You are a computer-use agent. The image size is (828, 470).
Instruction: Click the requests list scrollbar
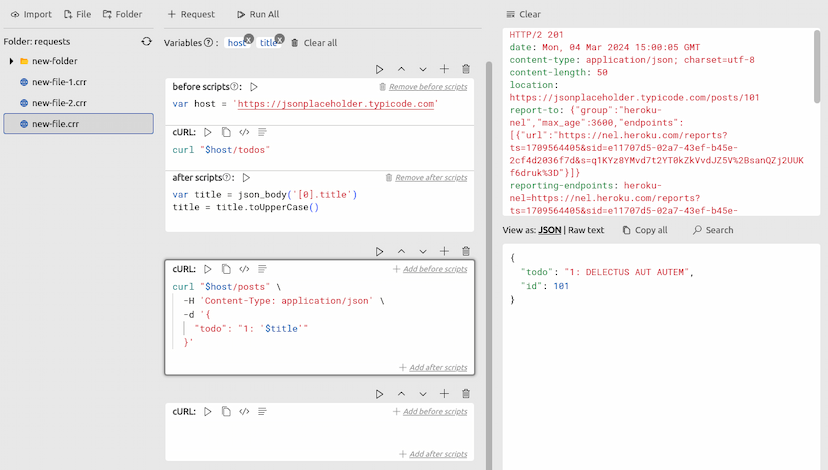point(489,266)
